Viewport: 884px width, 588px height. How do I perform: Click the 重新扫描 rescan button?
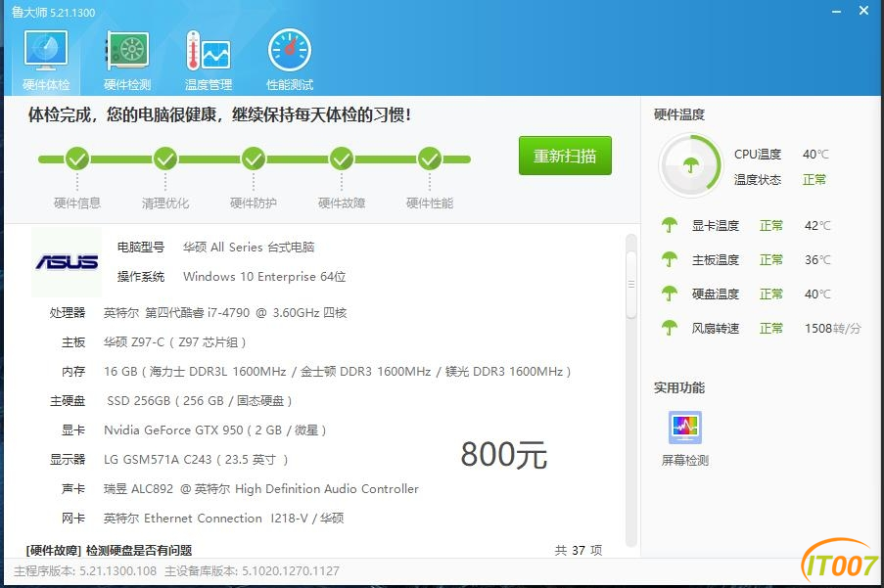coord(565,156)
